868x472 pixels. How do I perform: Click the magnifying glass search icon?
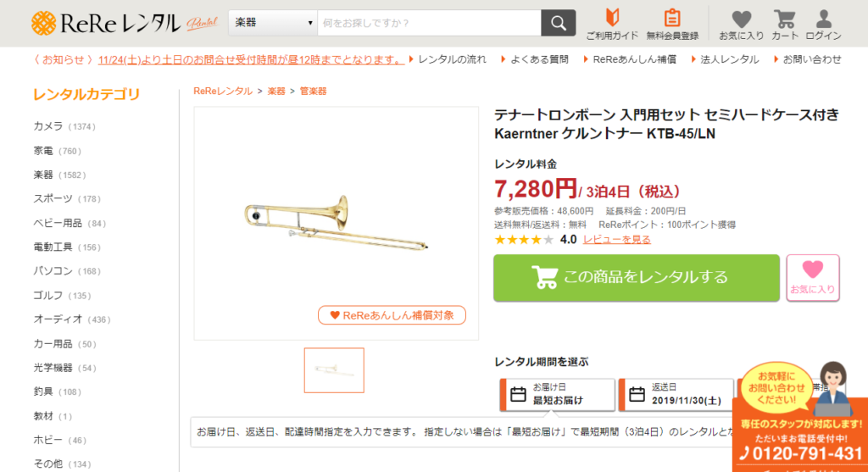point(558,23)
